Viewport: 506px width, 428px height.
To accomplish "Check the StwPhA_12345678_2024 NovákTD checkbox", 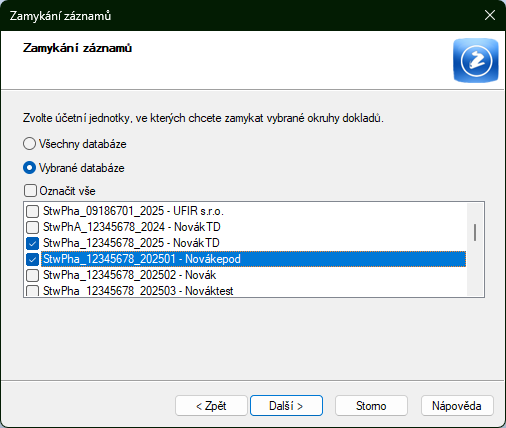I will coord(32,227).
